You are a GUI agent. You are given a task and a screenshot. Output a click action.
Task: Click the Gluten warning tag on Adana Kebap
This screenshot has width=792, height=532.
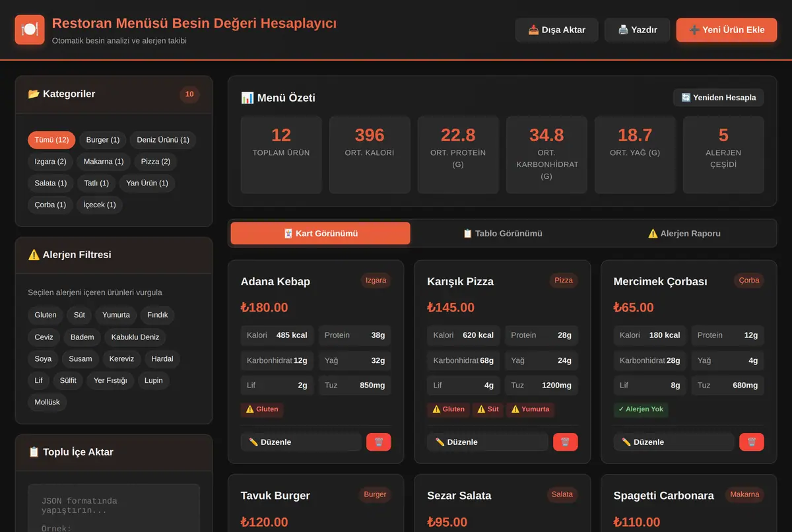(x=262, y=410)
